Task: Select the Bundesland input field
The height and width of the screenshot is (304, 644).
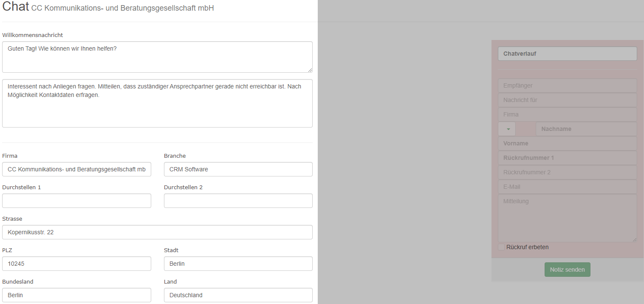Action: [x=76, y=295]
